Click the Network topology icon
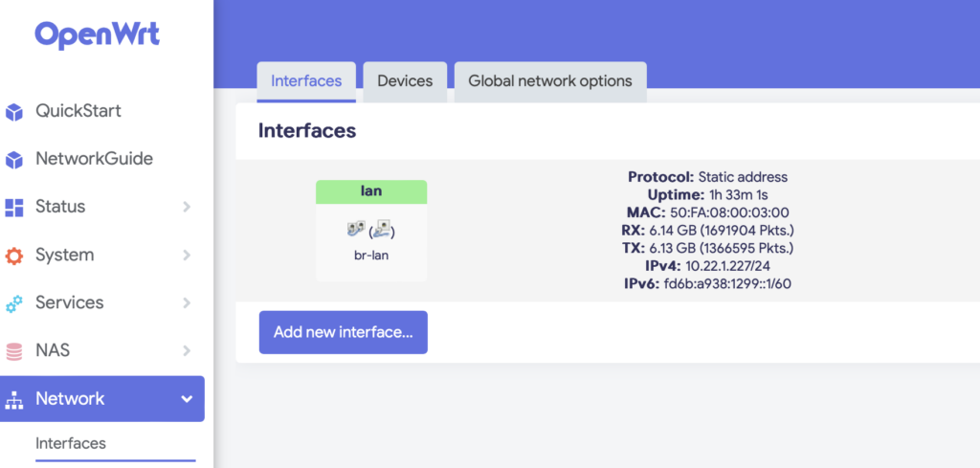Image resolution: width=980 pixels, height=468 pixels. [13, 399]
